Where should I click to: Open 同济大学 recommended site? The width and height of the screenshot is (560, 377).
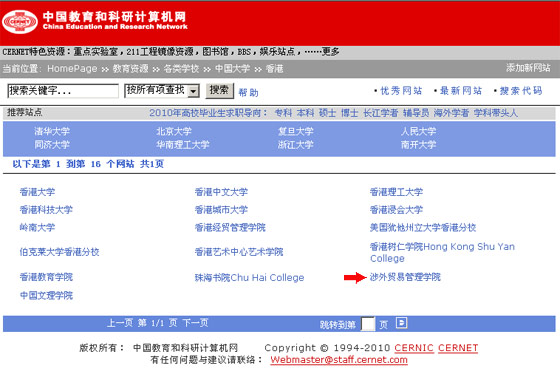[52, 145]
